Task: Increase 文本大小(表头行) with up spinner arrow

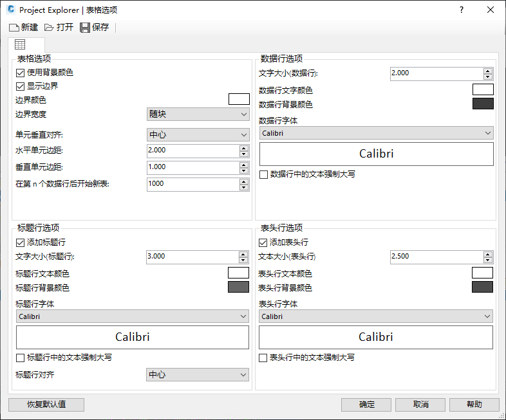Action: coord(488,253)
